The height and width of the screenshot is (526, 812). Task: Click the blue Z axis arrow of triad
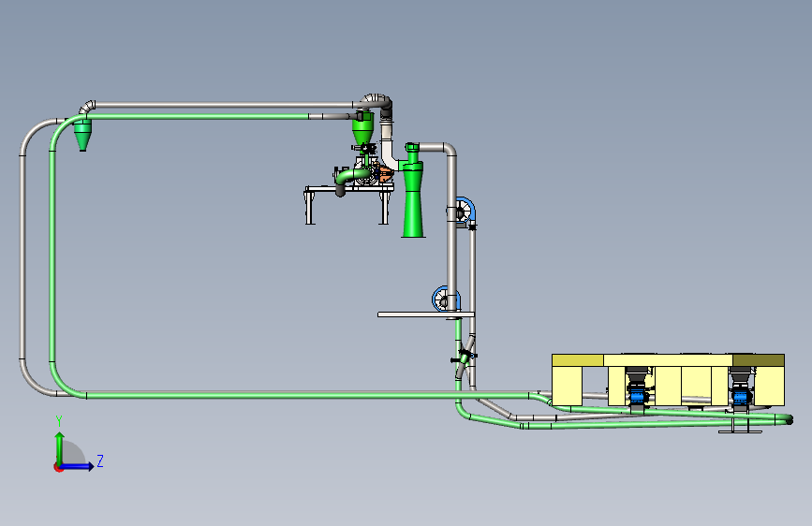tap(78, 466)
